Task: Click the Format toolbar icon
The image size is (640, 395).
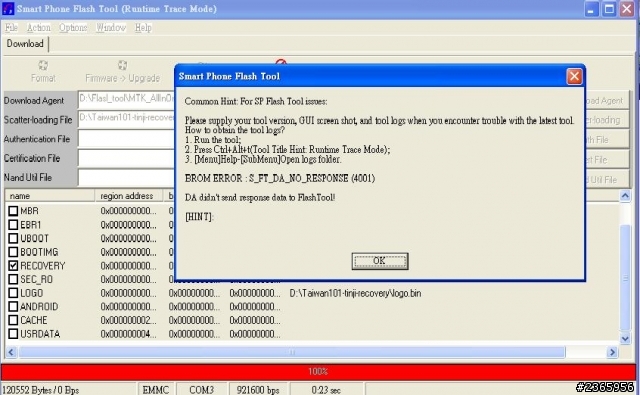Action: (43, 65)
